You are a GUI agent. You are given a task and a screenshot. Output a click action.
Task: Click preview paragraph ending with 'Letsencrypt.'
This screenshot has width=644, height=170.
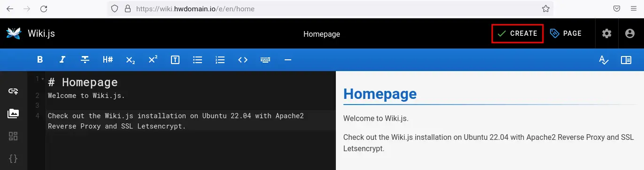[x=489, y=143]
